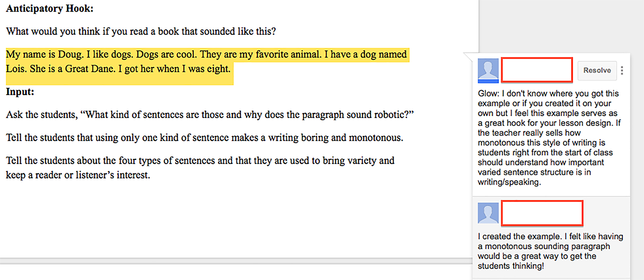Click the Resolve button on the comment
The width and height of the screenshot is (644, 280).
click(597, 71)
